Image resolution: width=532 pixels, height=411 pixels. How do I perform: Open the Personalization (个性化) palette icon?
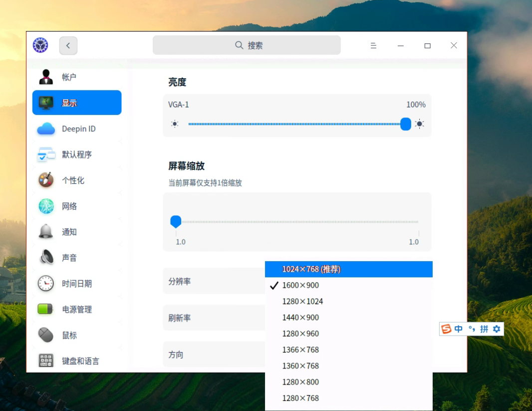pos(46,180)
